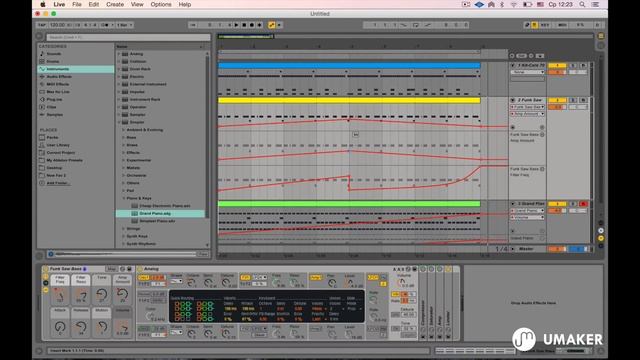Select the green Grand Piano clip
The height and width of the screenshot is (360, 640).
[349, 204]
